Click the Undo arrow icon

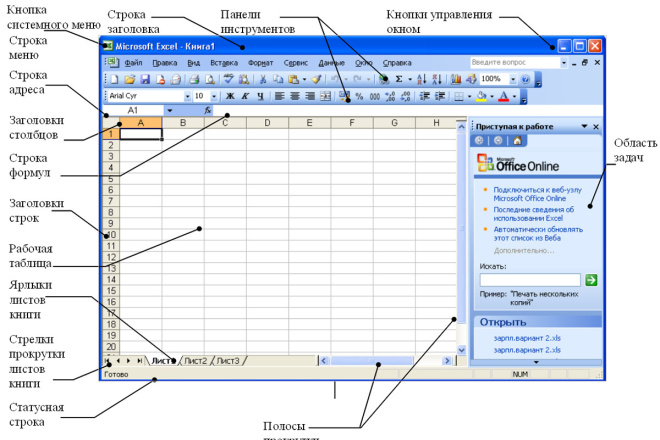click(335, 79)
